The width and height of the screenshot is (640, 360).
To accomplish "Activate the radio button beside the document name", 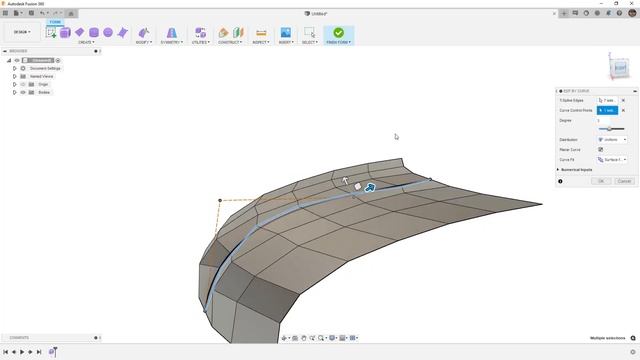I will click(x=58, y=60).
